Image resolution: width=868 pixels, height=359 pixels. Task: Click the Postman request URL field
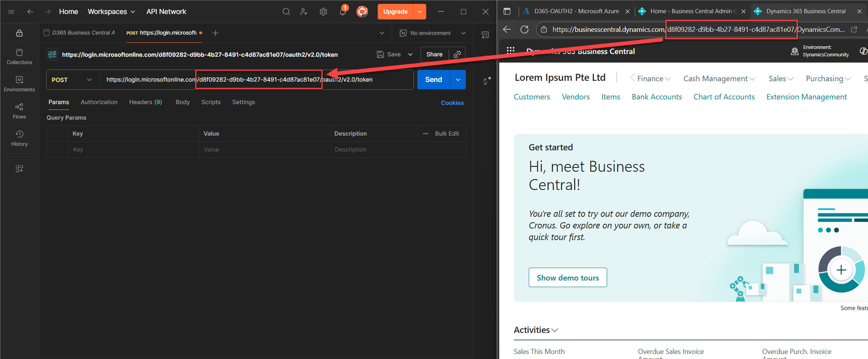tap(257, 80)
